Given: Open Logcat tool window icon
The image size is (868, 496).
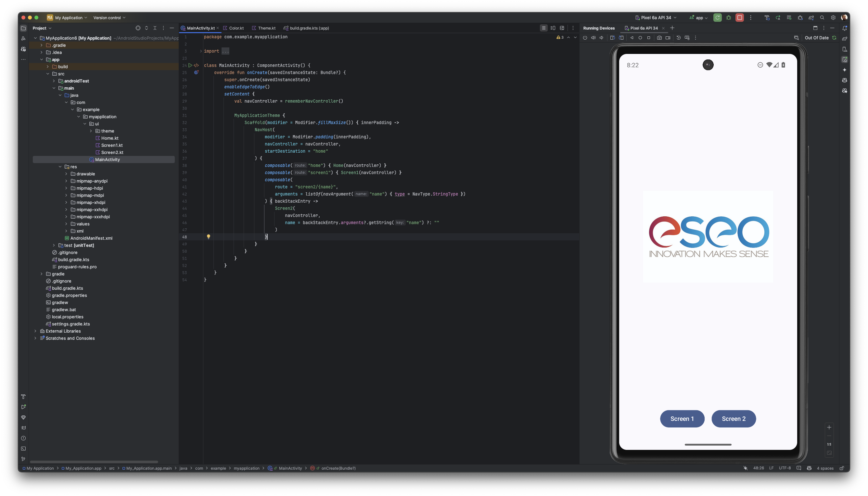Looking at the screenshot, I should (x=23, y=428).
